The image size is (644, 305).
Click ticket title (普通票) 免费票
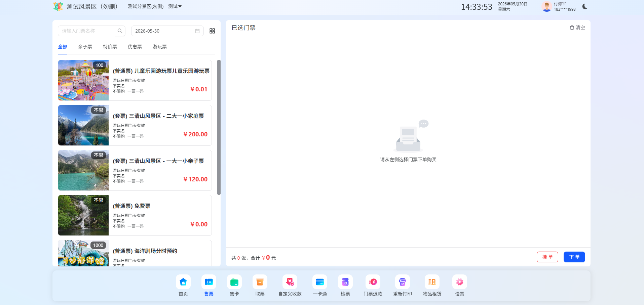[131, 206]
